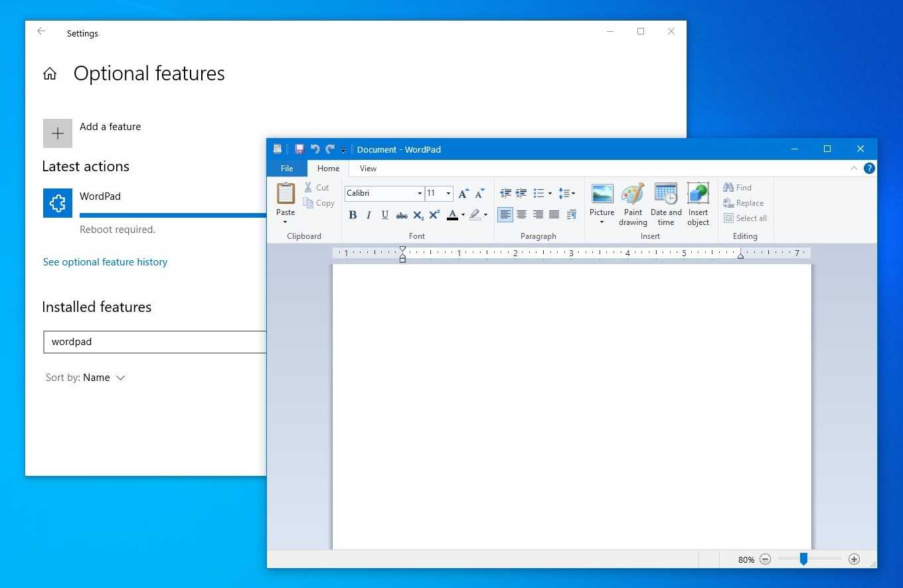Click the Save icon in quick access toolbar
The width and height of the screenshot is (903, 588).
[x=299, y=149]
